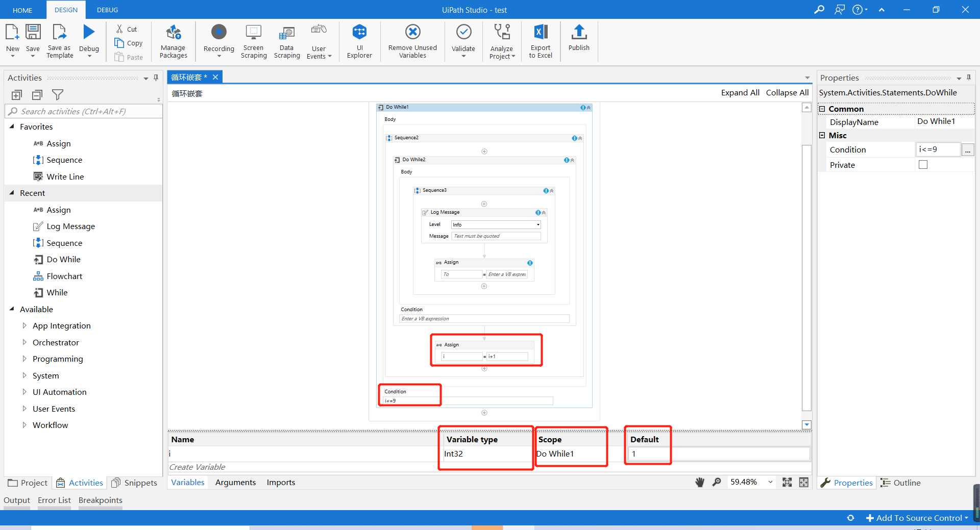Launch Screen Scraping tool

point(254,42)
